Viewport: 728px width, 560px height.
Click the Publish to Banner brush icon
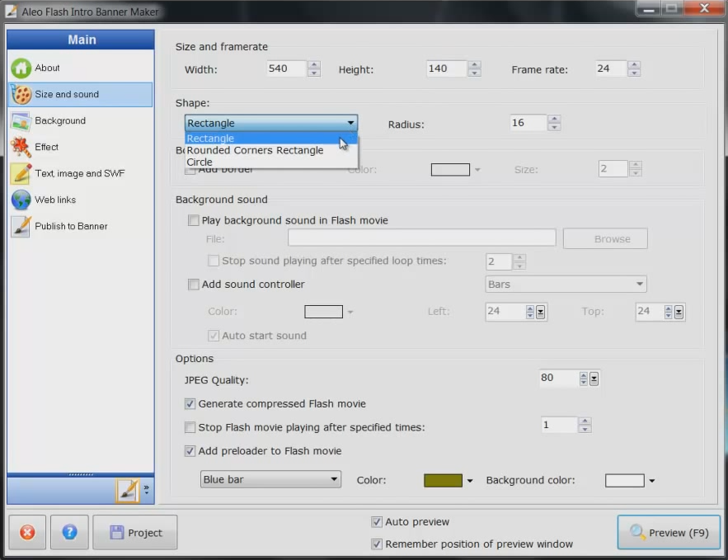click(x=21, y=226)
